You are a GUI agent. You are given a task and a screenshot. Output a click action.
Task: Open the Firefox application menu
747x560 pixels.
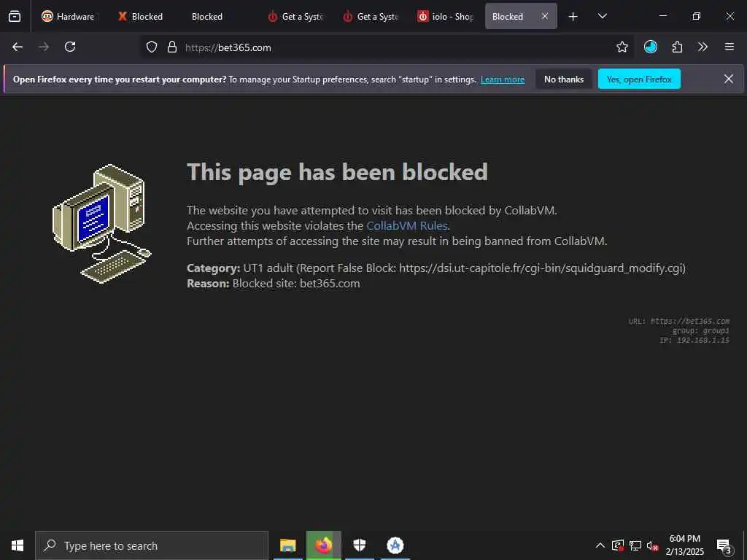(729, 47)
